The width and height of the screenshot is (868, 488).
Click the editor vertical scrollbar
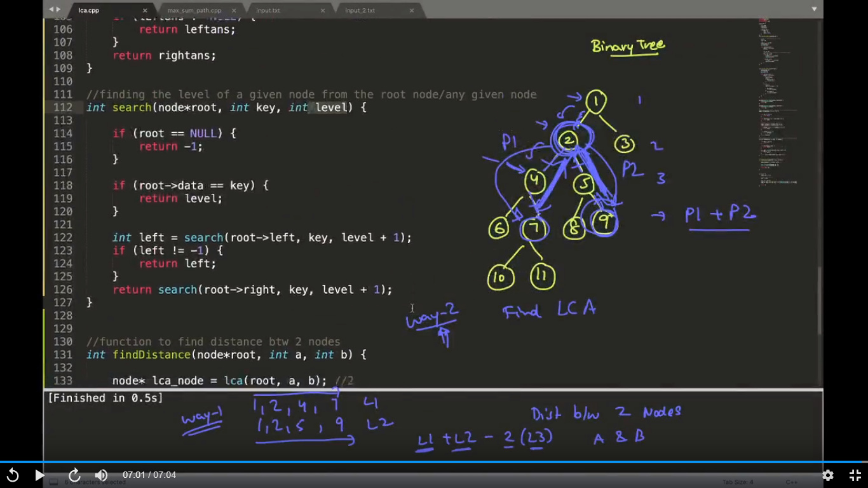pyautogui.click(x=819, y=299)
